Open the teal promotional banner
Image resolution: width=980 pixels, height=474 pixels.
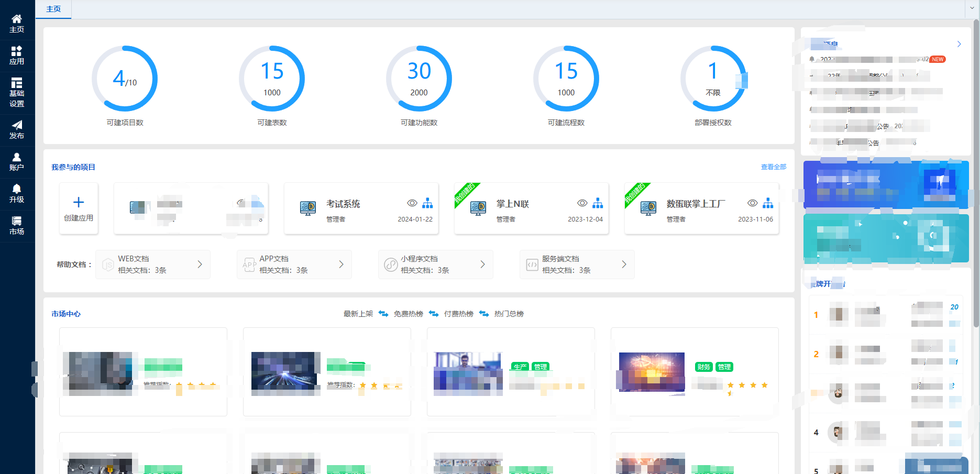886,238
